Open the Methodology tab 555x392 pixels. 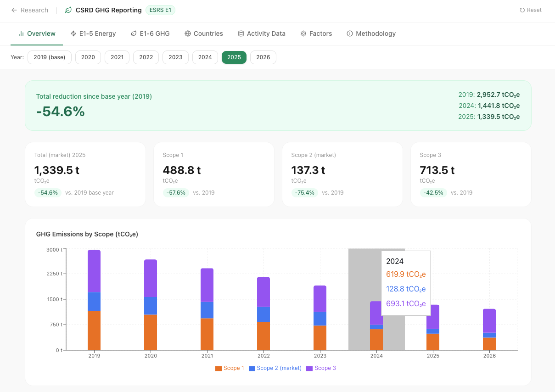371,34
